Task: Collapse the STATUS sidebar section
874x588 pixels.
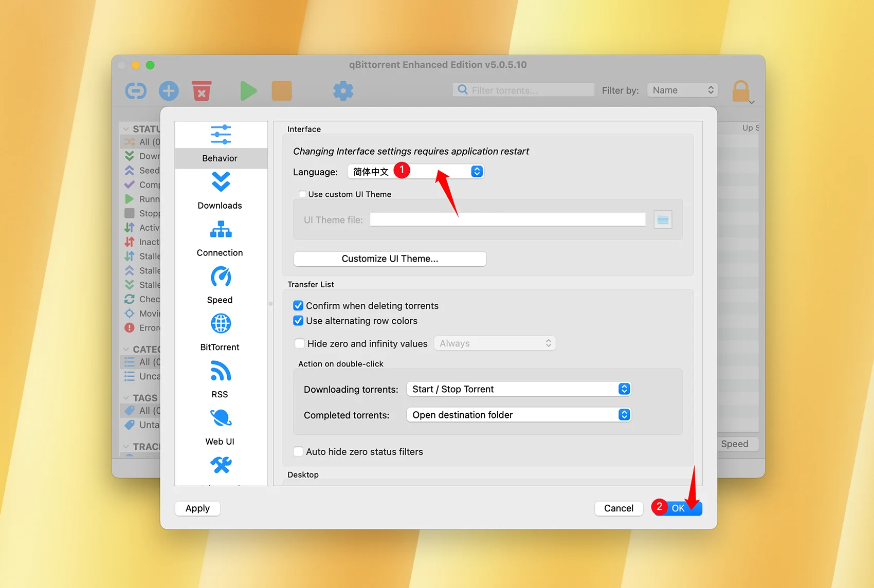Action: point(126,129)
